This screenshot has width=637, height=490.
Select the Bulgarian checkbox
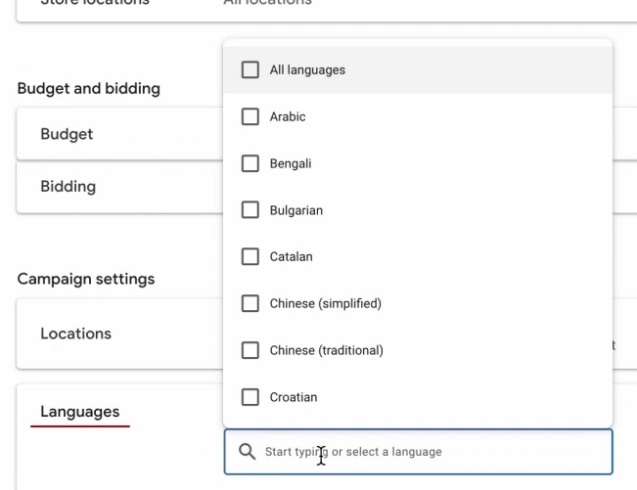pos(250,211)
